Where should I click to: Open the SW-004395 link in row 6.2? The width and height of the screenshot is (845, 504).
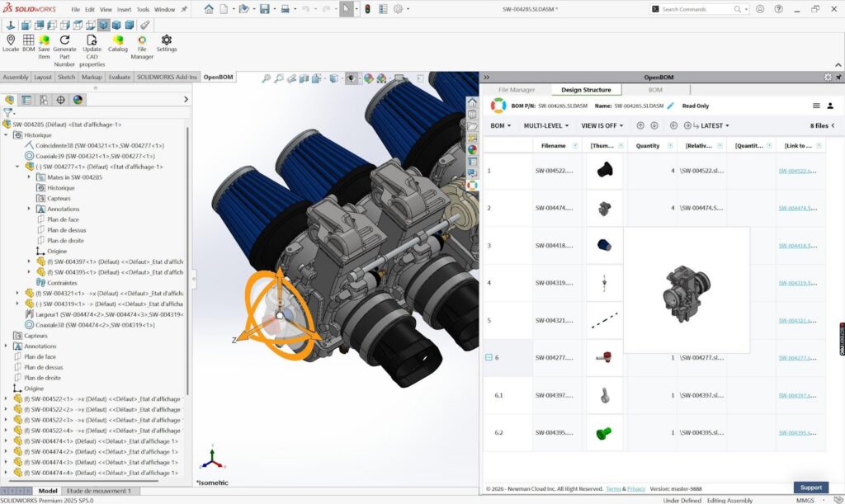[797, 433]
